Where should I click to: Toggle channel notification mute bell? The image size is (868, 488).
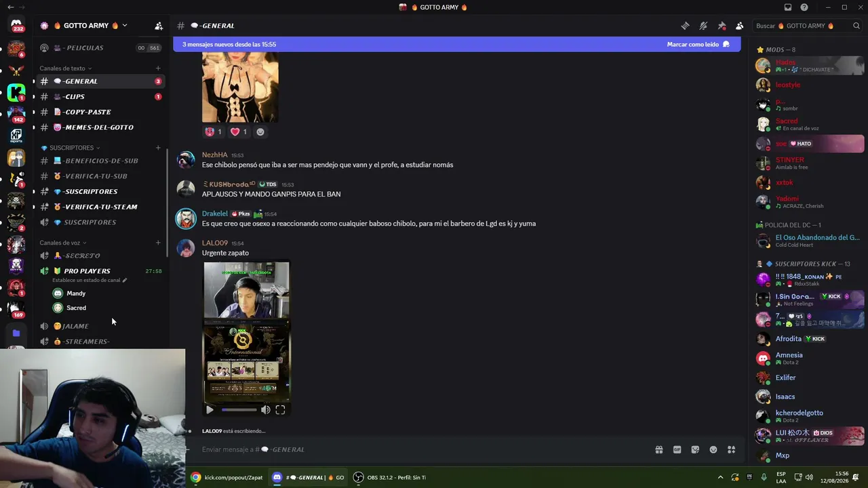point(703,26)
